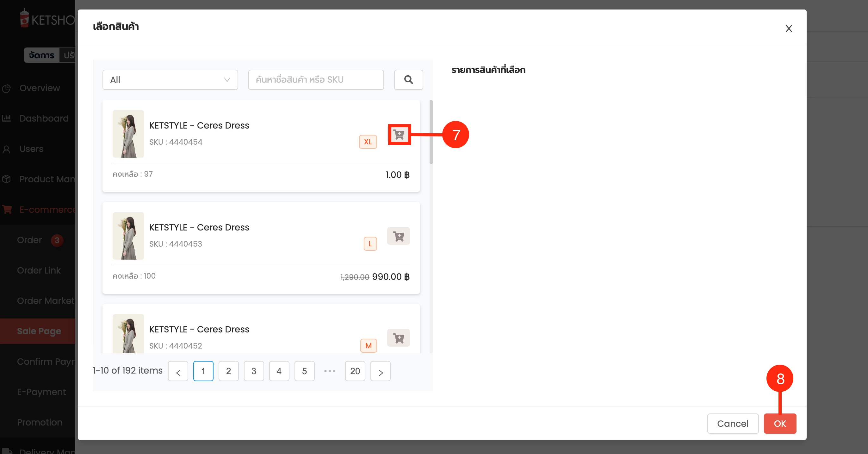Screen dimensions: 868x454
Task: Open Order Marketplace in the sidebar
Action: pos(46,301)
